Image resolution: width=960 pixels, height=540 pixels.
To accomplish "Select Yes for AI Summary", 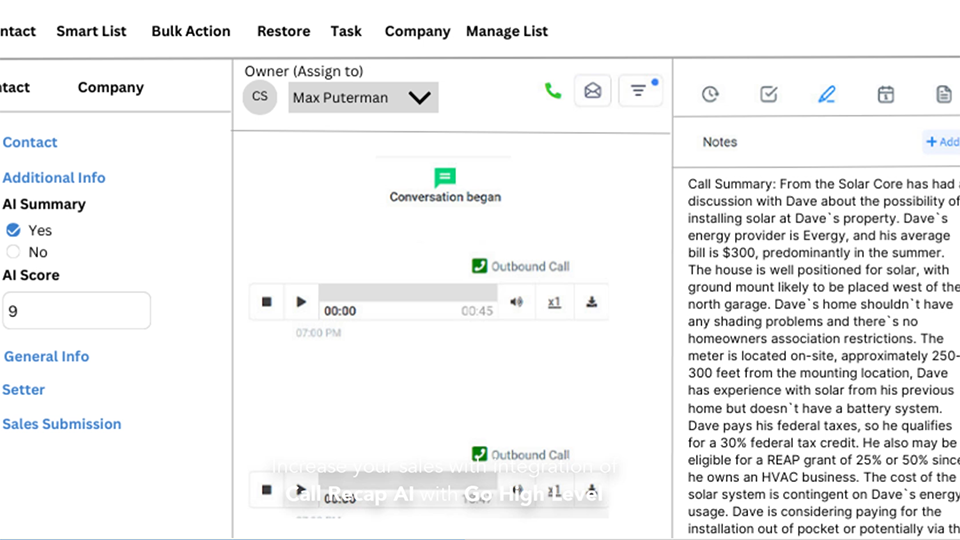I will (x=13, y=230).
